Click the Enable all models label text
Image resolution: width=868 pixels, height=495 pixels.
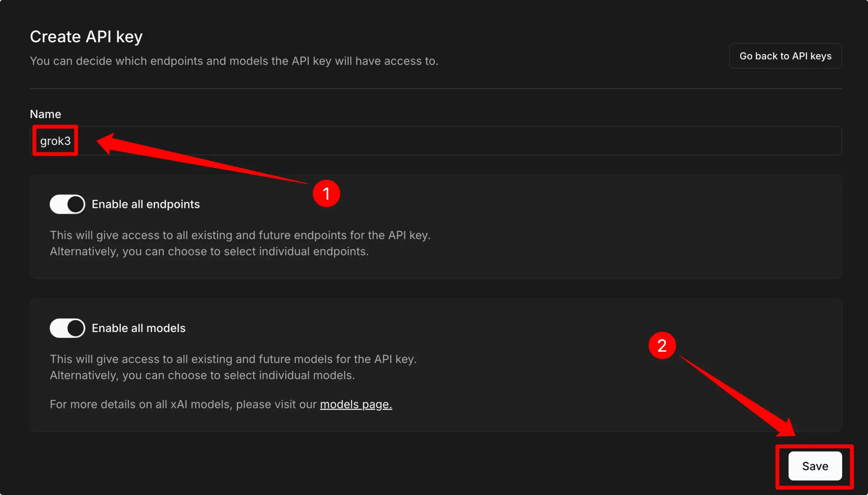138,328
